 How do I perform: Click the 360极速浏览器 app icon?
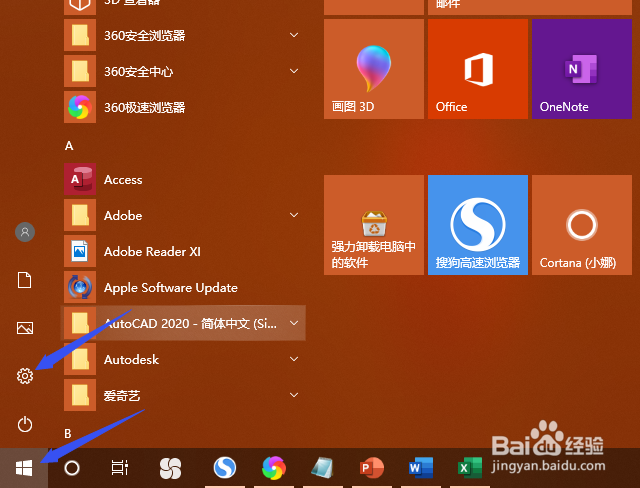coord(80,107)
